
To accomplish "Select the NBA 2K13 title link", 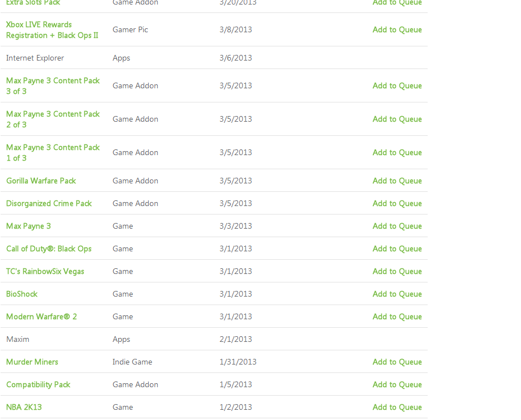I will click(x=24, y=407).
